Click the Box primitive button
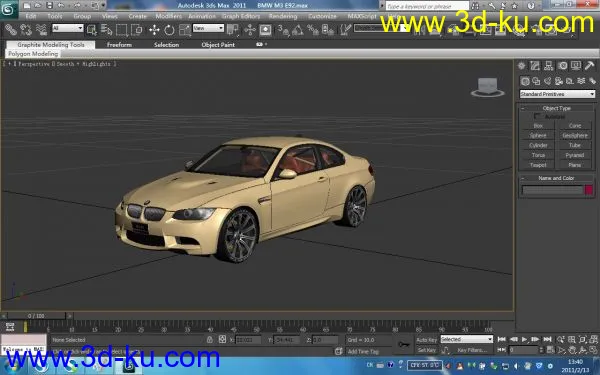 click(x=538, y=126)
